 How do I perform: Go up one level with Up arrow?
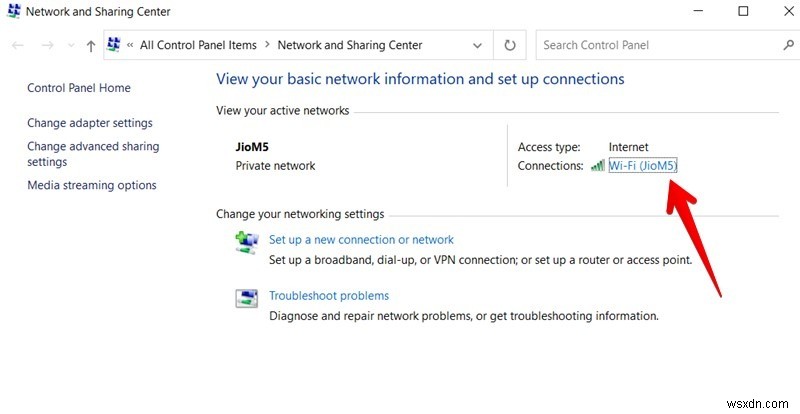point(91,45)
